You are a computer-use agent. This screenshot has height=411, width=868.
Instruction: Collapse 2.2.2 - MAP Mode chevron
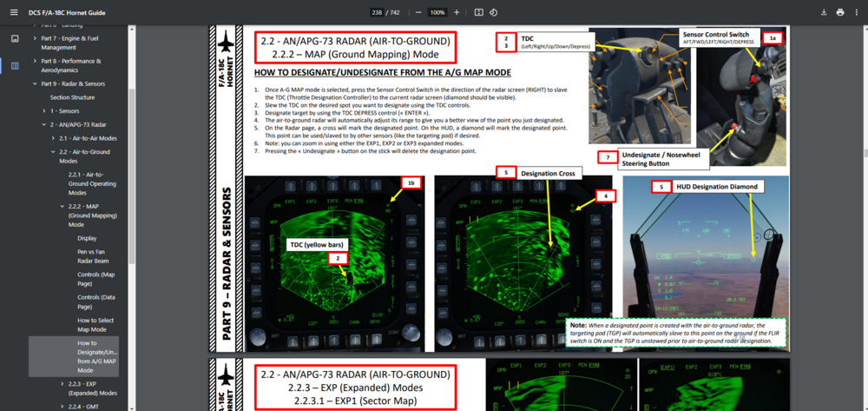click(x=62, y=206)
